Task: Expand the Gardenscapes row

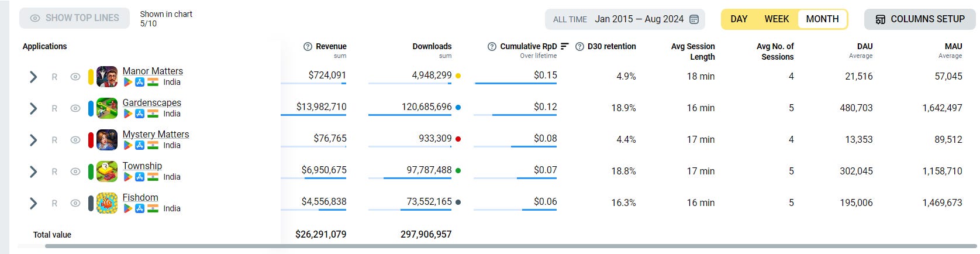Action: pos(33,108)
